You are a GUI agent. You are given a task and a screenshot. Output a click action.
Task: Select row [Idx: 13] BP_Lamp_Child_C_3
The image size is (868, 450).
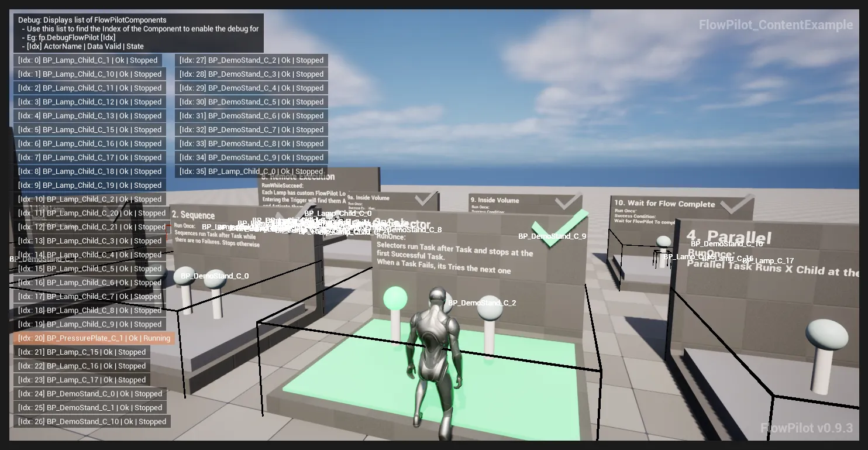pos(89,241)
